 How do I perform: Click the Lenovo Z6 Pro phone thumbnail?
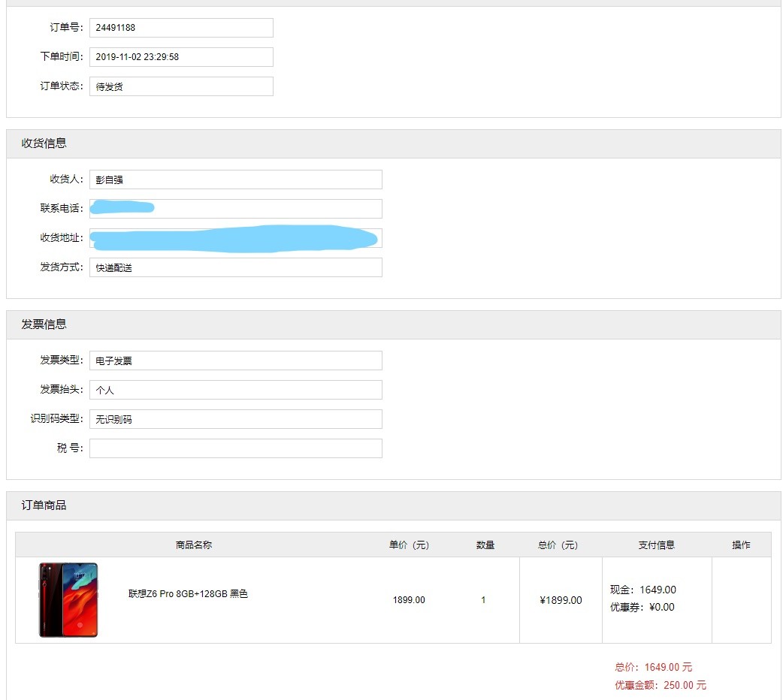click(x=68, y=600)
